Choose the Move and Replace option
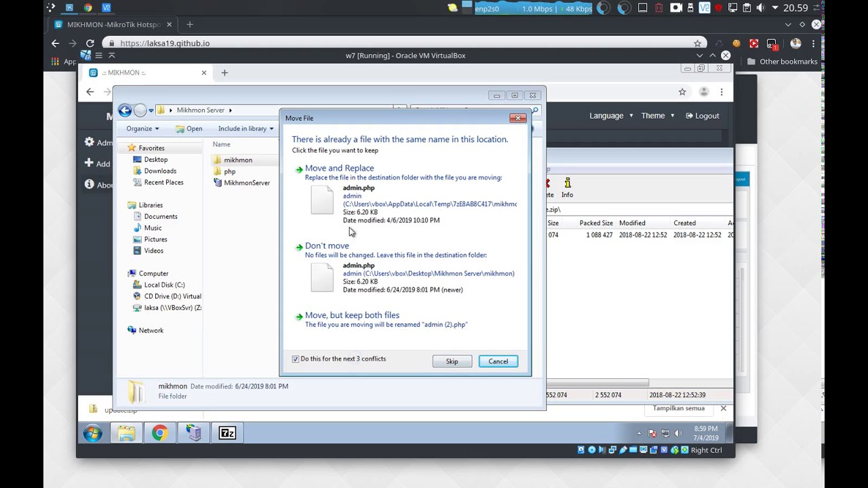 (x=339, y=168)
